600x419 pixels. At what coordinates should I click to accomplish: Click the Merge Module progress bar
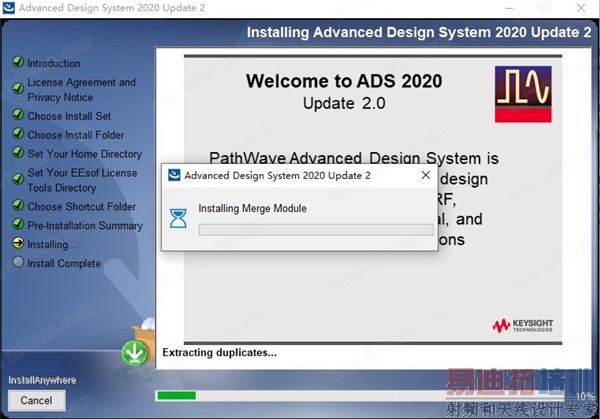pyautogui.click(x=316, y=230)
